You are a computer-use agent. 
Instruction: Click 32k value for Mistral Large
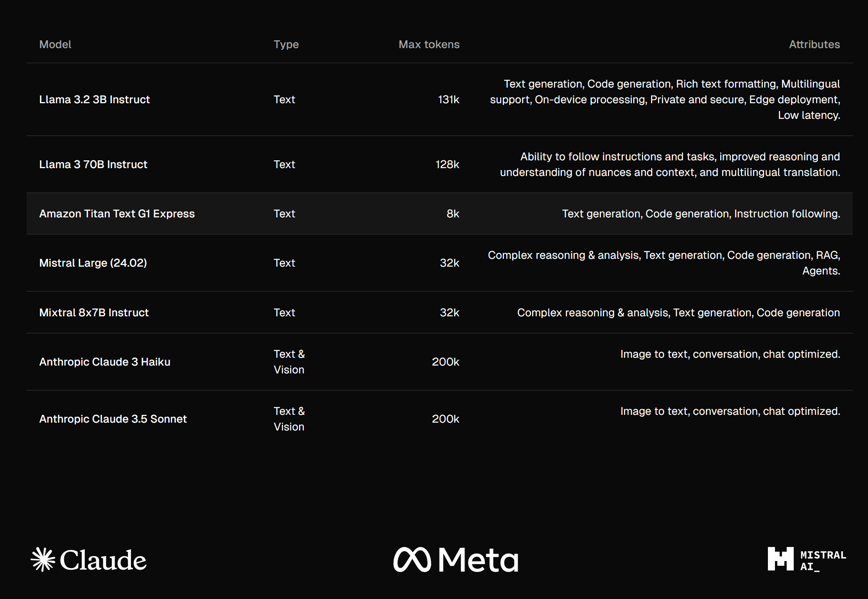coord(450,263)
